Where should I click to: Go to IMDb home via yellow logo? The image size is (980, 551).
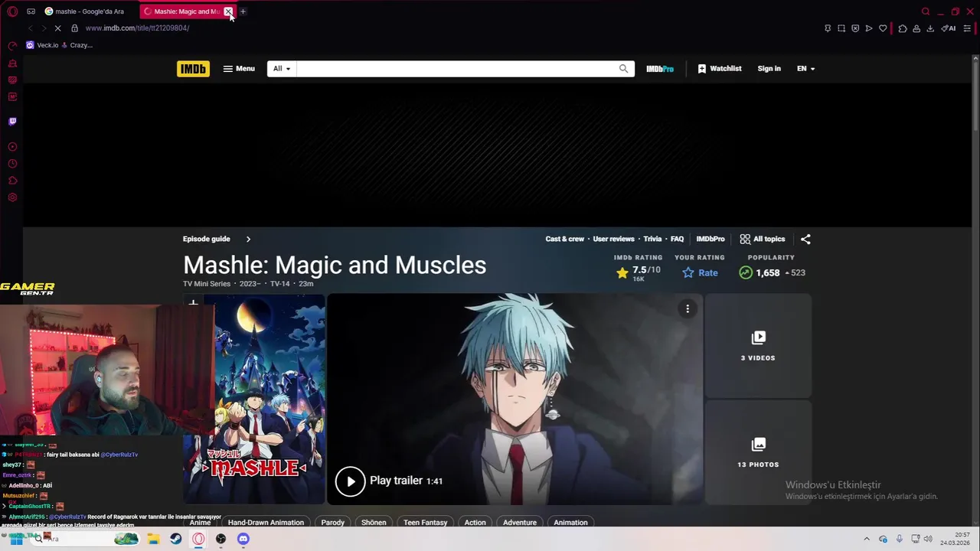(193, 69)
